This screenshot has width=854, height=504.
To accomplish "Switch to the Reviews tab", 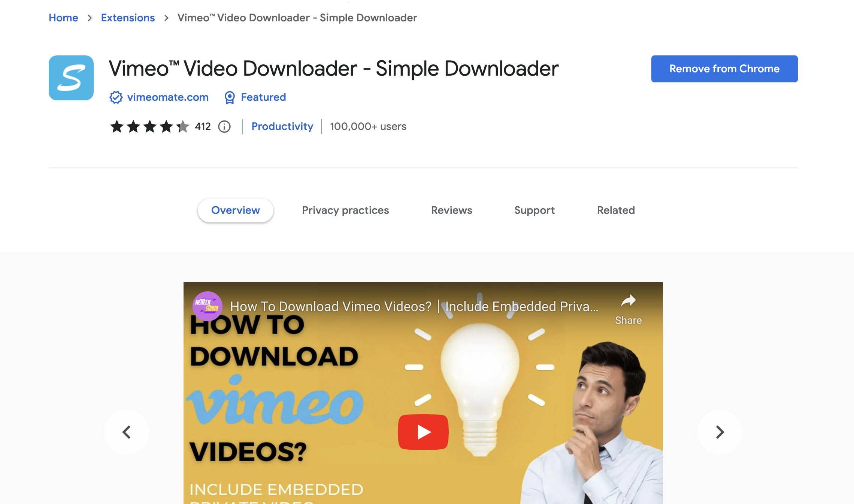I will point(451,210).
